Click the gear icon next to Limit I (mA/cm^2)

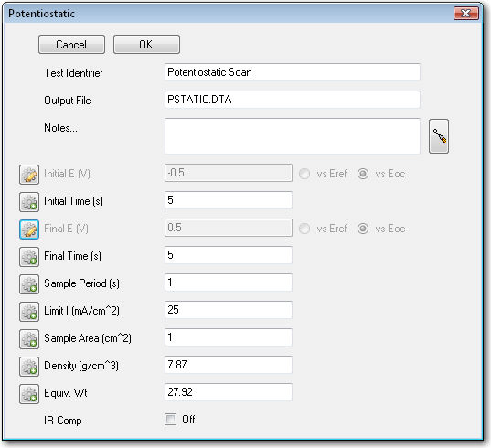tap(29, 312)
